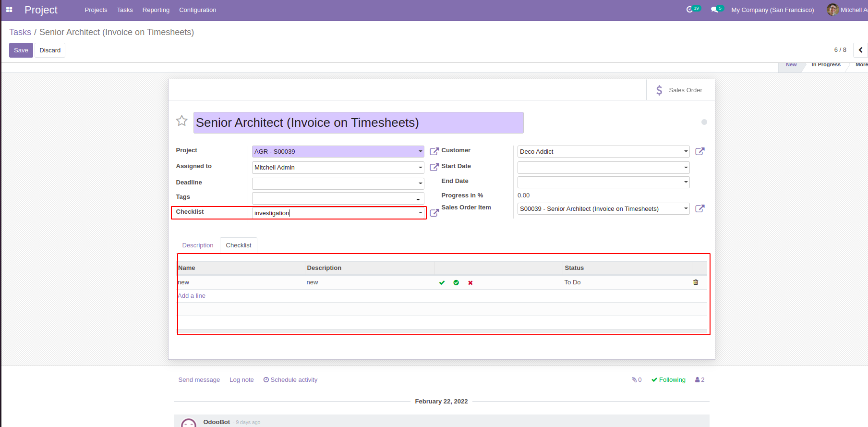Click the 'OdooBot' author name
This screenshot has width=868, height=427.
(217, 422)
